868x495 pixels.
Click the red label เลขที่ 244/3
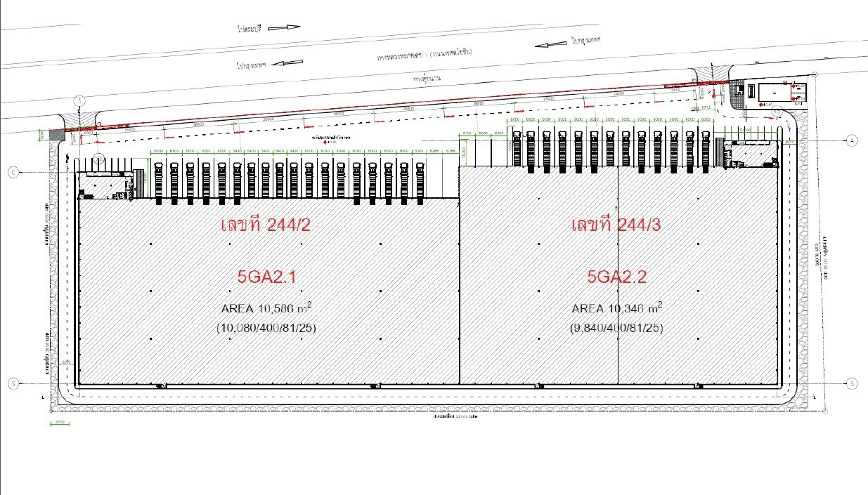[618, 225]
